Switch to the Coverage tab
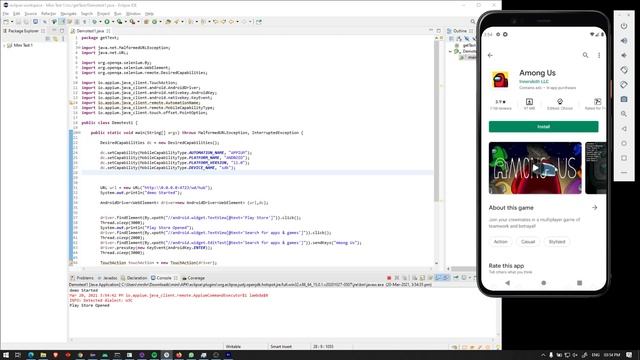This screenshot has width=640, height=360. 193,278
